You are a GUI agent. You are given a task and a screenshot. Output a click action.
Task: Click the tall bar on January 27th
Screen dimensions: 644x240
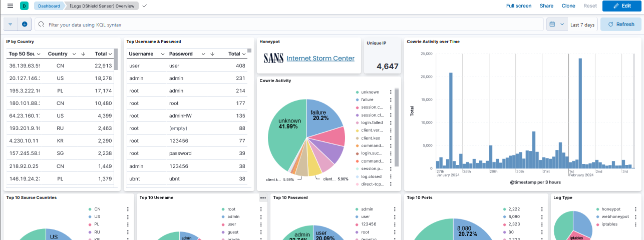point(451,120)
